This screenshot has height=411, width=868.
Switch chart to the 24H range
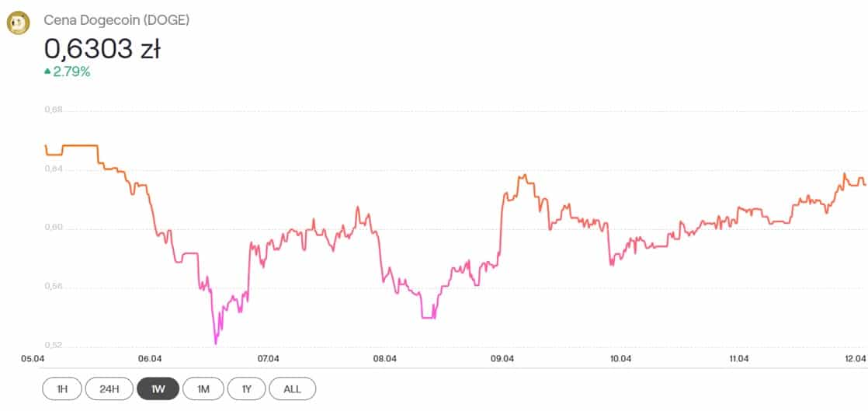109,388
